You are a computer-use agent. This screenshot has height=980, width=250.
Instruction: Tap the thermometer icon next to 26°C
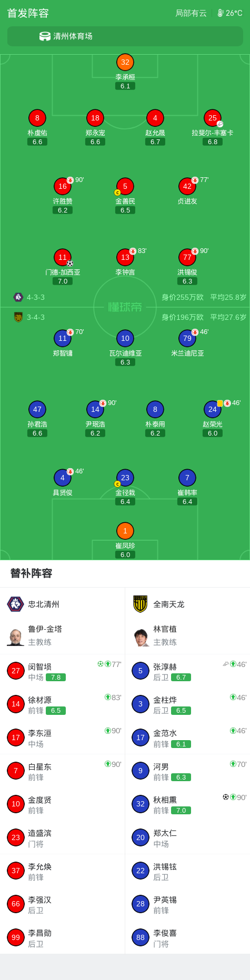[x=221, y=13]
